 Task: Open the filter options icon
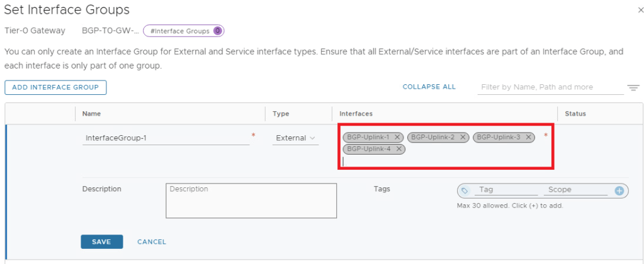(x=633, y=88)
